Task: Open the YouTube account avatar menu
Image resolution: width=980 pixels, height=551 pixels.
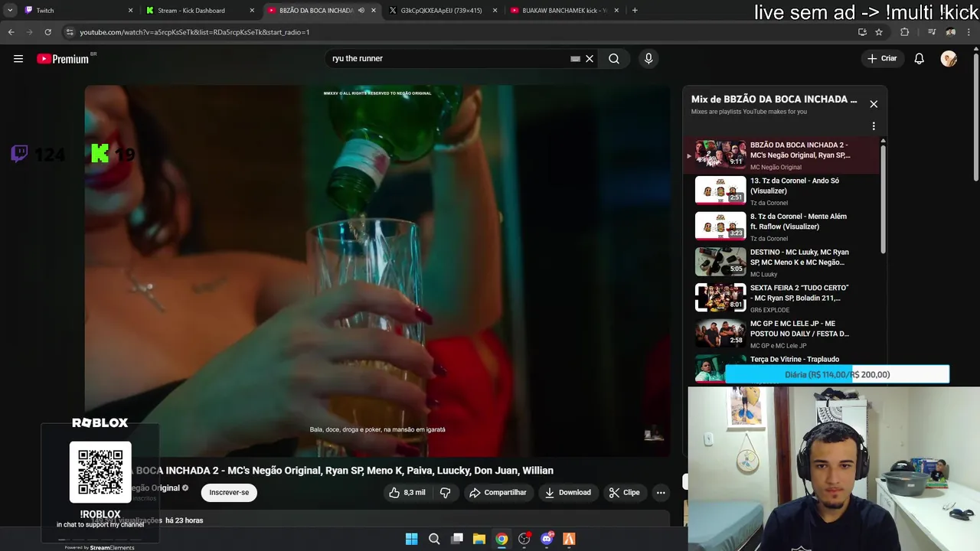Action: (x=949, y=59)
